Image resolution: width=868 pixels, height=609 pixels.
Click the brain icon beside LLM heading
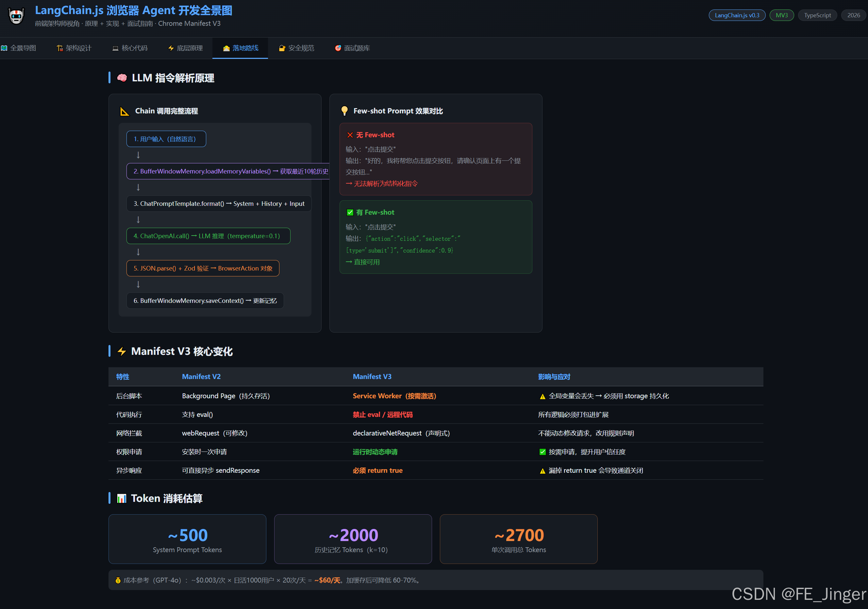coord(122,78)
